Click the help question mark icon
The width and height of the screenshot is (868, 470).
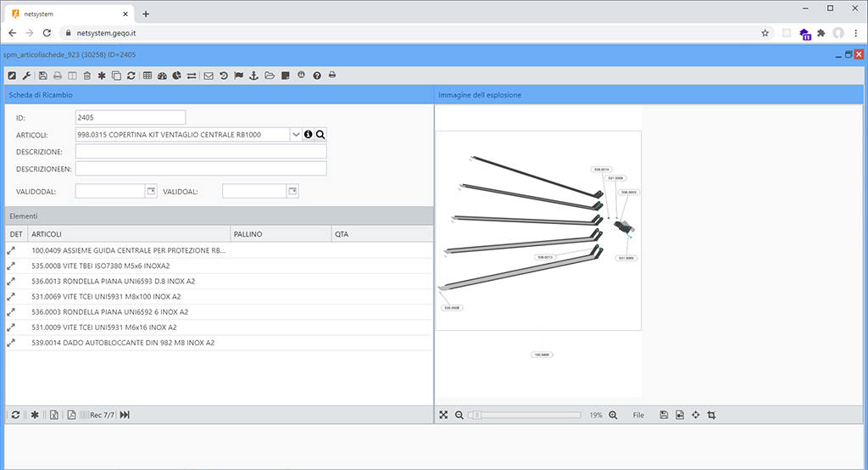[x=316, y=76]
